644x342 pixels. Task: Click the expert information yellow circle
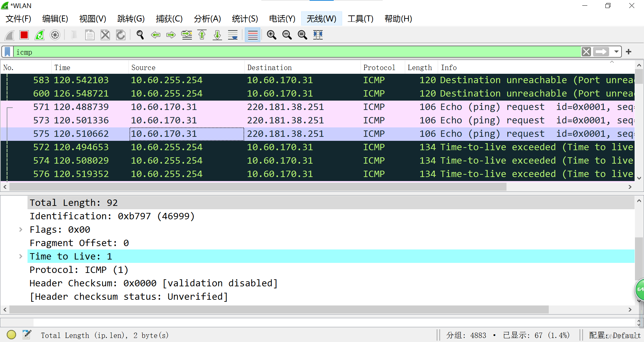(x=11, y=335)
